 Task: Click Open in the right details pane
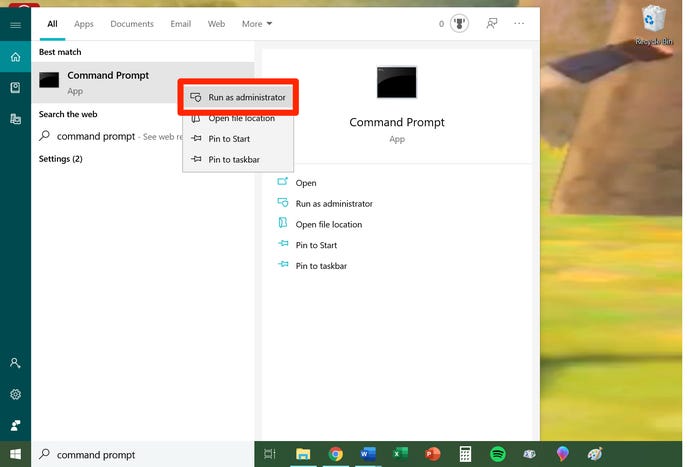coord(306,183)
